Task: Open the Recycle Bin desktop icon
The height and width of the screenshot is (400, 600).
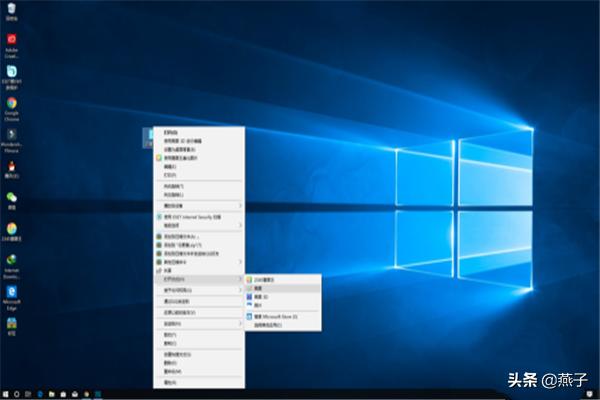Action: point(11,11)
